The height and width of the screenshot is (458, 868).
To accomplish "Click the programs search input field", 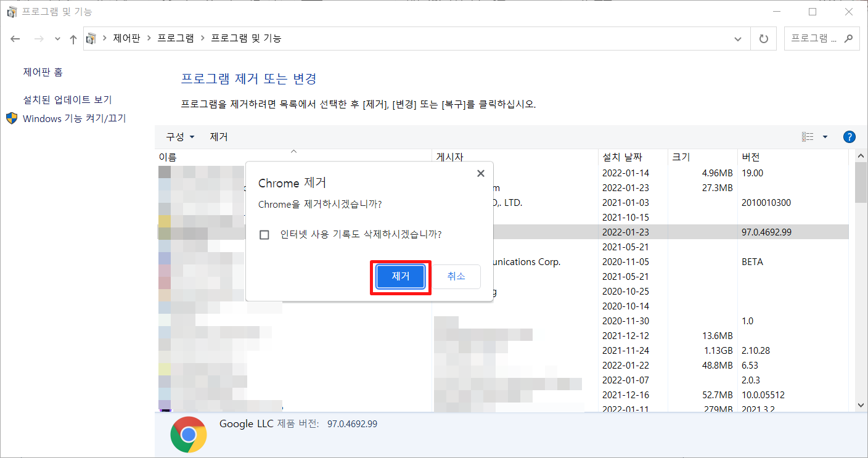I will [814, 38].
